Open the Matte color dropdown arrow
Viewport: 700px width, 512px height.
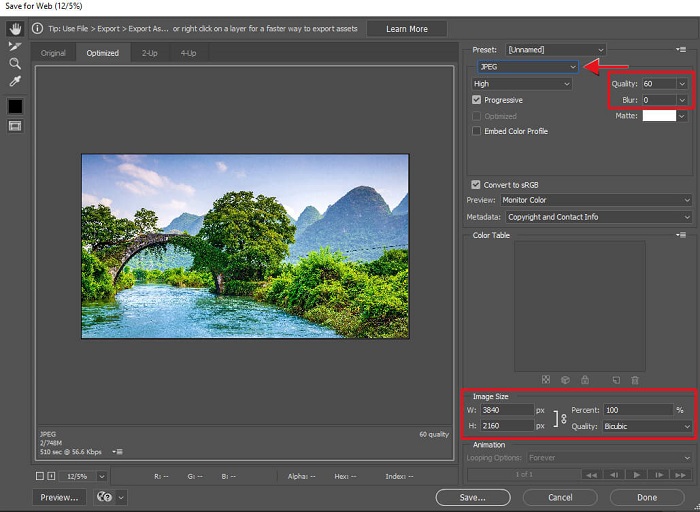pyautogui.click(x=682, y=116)
